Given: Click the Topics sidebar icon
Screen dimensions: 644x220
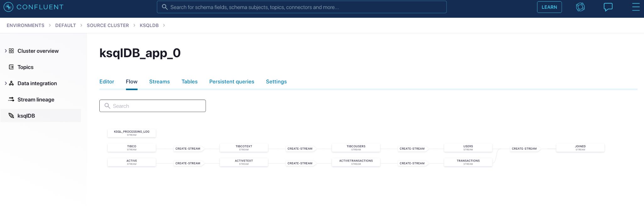Looking at the screenshot, I should [x=11, y=67].
